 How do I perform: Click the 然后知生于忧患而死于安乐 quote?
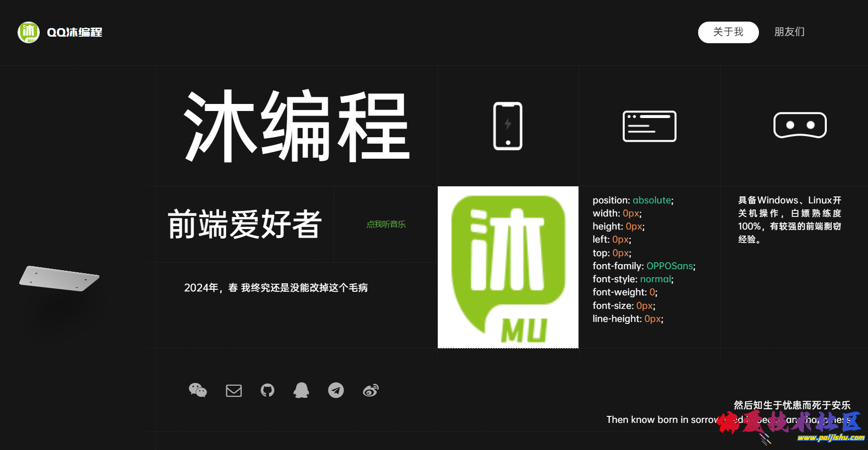[x=792, y=405]
